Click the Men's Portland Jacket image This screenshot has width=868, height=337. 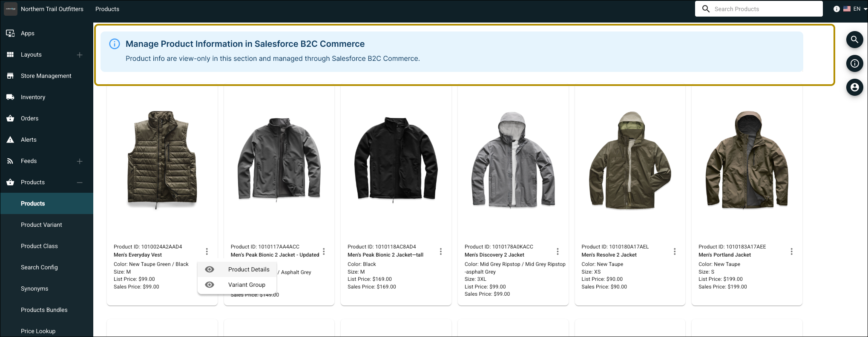(747, 160)
